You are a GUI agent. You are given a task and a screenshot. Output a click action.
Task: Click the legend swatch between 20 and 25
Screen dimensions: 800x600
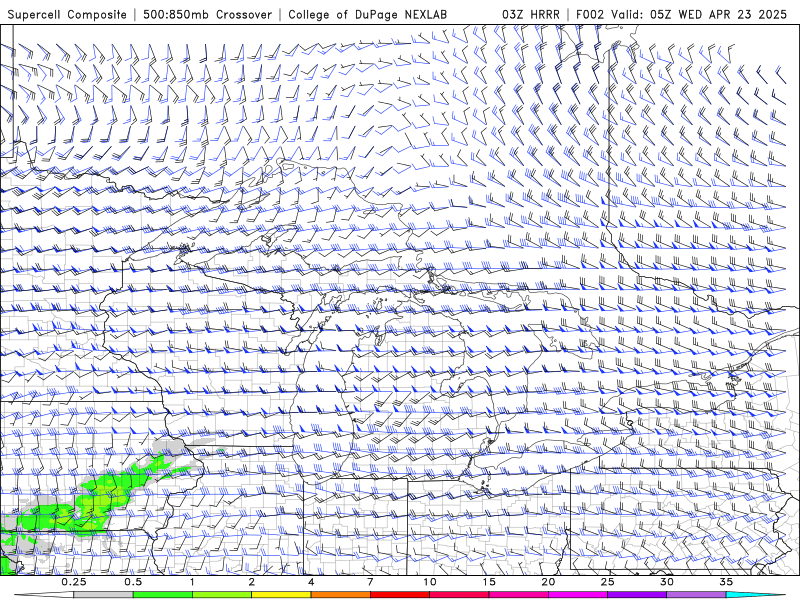point(578,595)
